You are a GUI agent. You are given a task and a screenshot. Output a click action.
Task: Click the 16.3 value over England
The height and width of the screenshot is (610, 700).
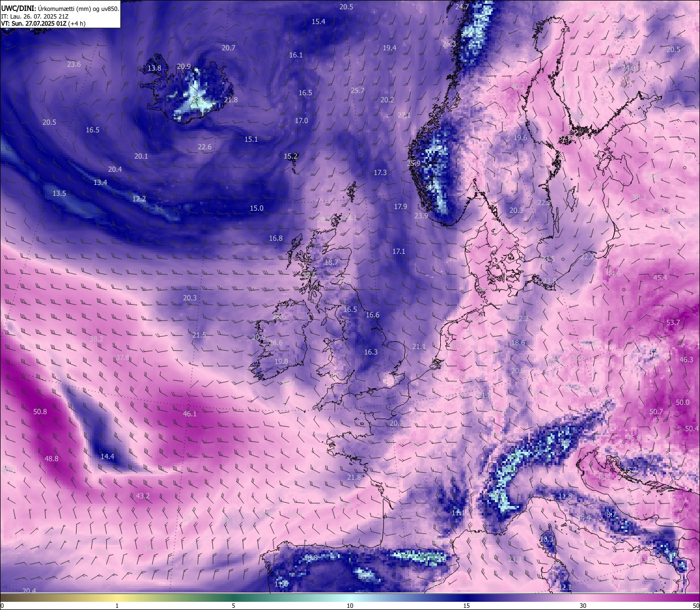point(371,352)
